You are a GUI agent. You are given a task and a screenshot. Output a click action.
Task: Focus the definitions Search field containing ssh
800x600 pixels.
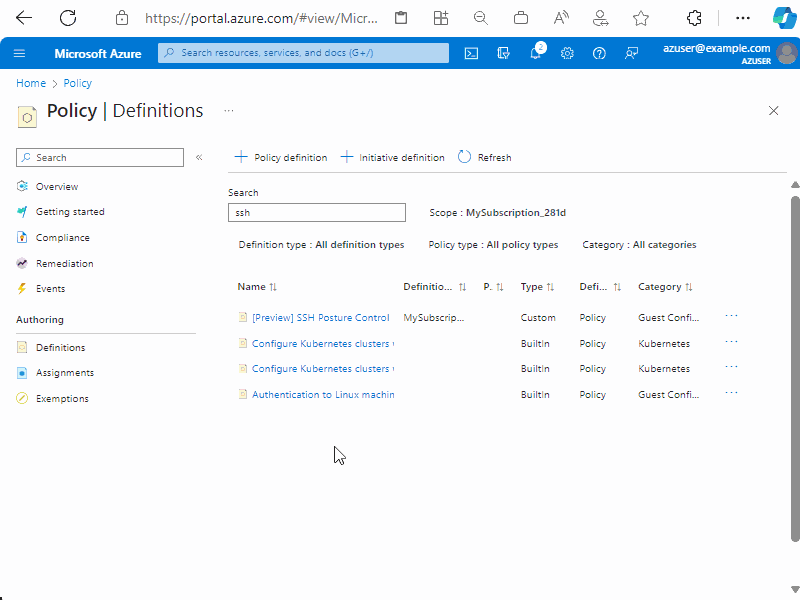click(317, 213)
